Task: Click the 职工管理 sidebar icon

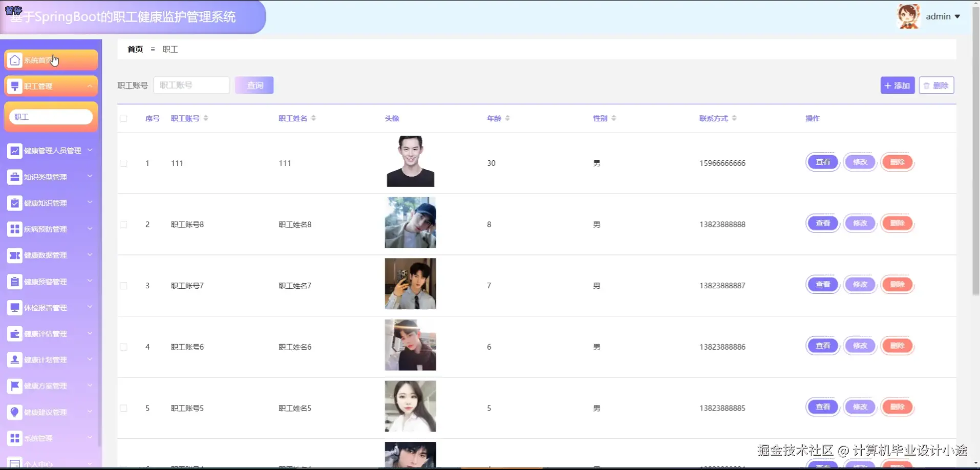Action: (x=15, y=86)
